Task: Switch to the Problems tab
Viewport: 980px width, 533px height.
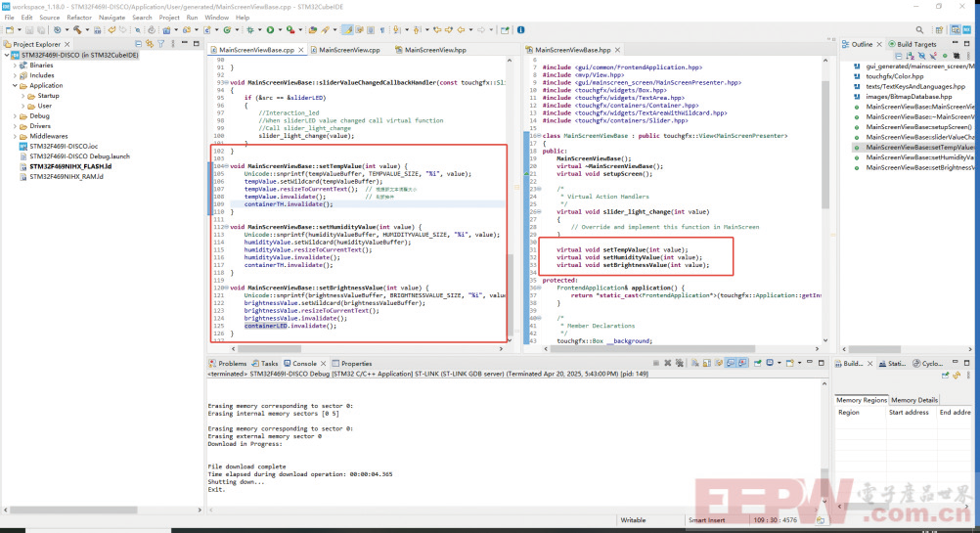Action: point(228,363)
